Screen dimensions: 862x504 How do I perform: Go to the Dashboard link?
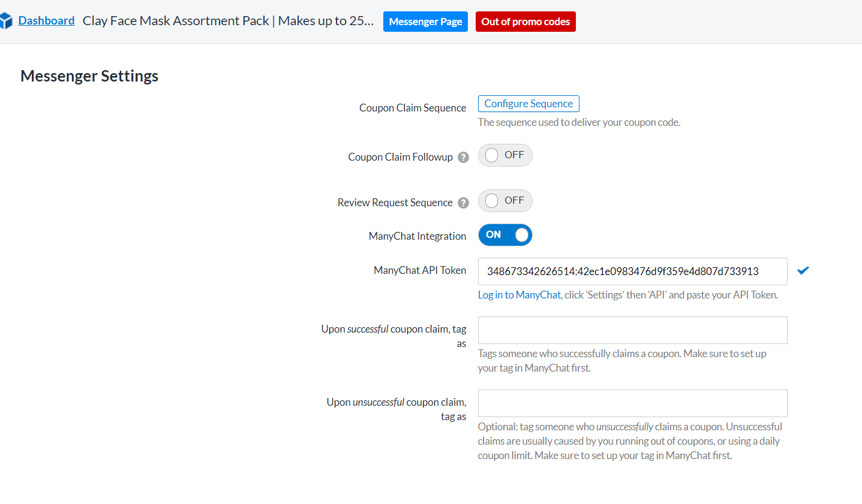click(46, 21)
